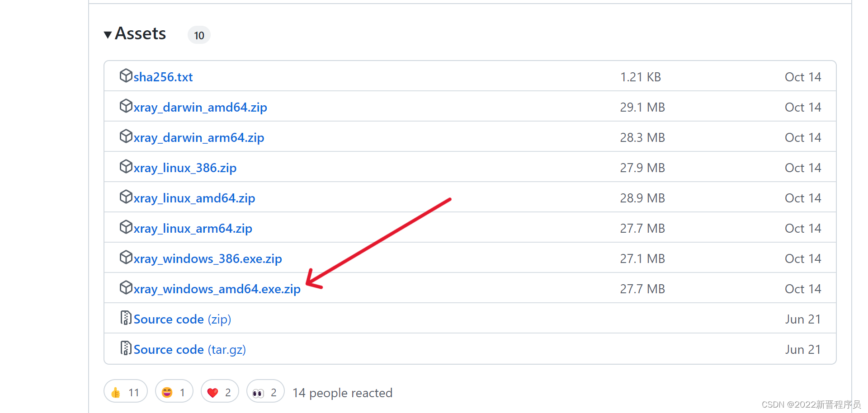Click the Oct 14 date of sha256.txt
Viewport: 868px width, 413px height.
[803, 77]
